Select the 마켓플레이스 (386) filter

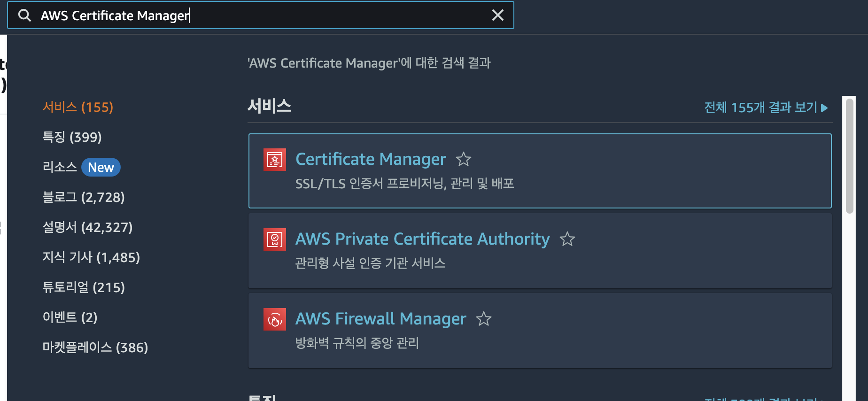[x=95, y=347]
